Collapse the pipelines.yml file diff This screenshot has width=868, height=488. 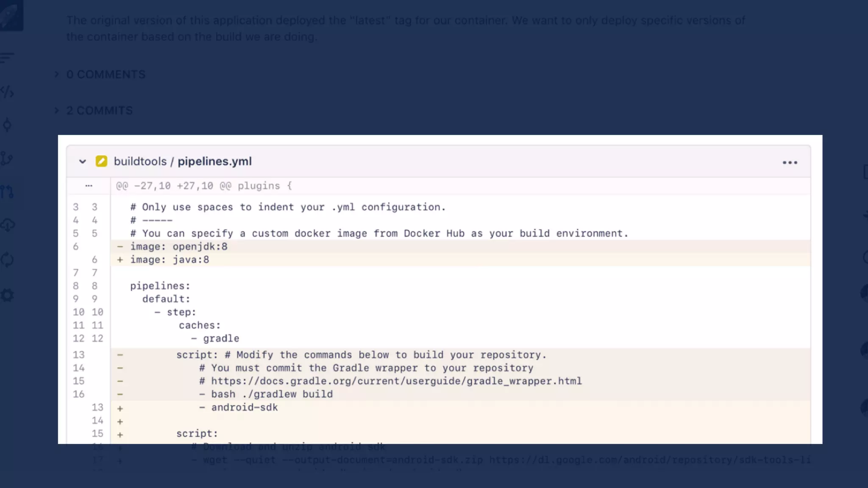pos(83,161)
